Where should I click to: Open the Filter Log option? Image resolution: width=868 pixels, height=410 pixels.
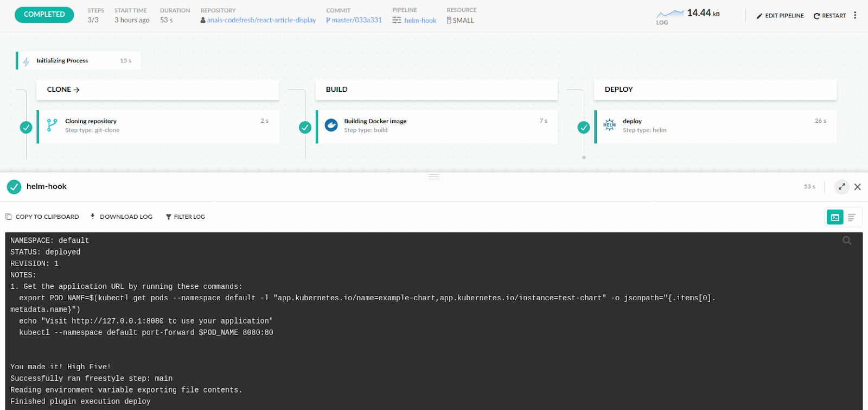(185, 217)
